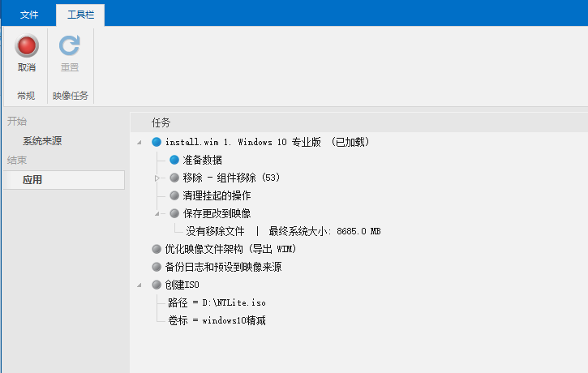Click the Reset (重置) circular arrow icon

pos(70,45)
